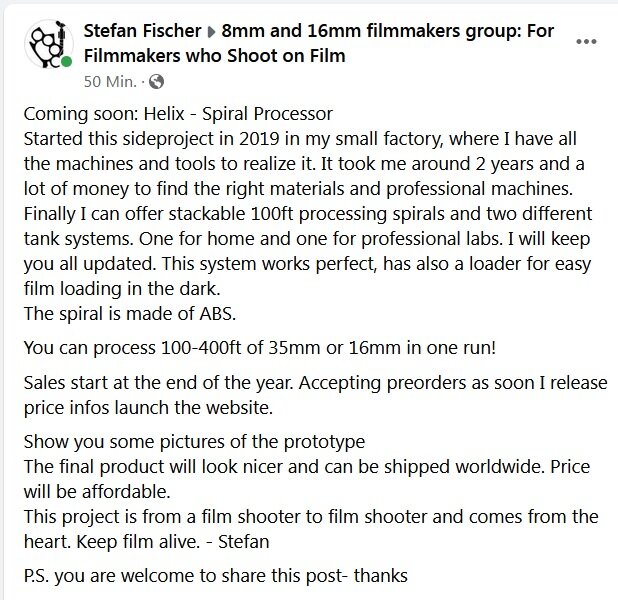Click the 'Keep film alive. - Stefan' line

tap(173, 542)
